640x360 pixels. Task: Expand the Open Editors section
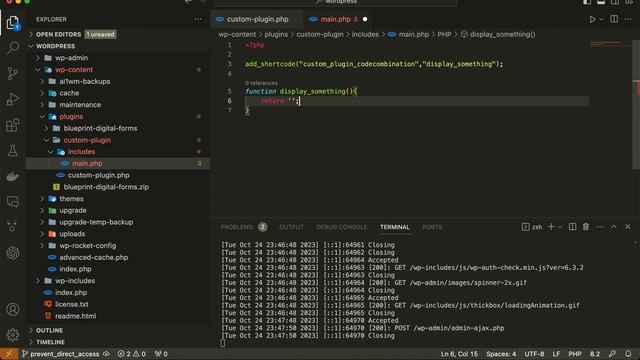[x=31, y=34]
